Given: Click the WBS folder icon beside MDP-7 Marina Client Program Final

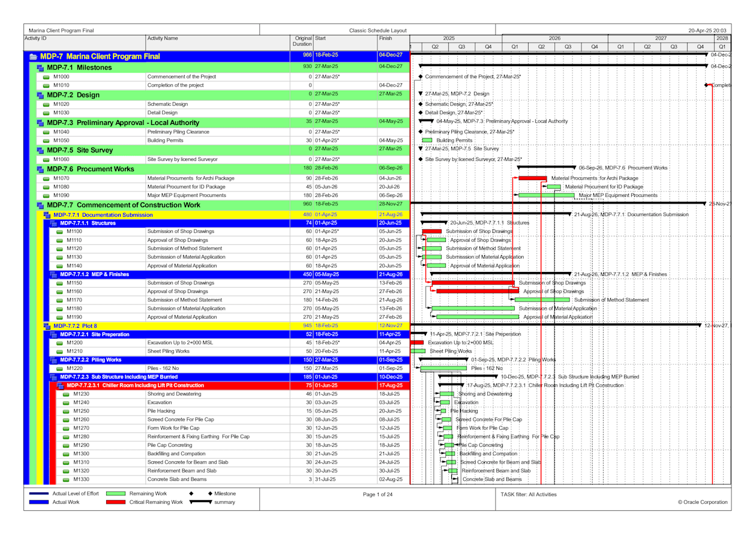Looking at the screenshot, I should click(33, 56).
